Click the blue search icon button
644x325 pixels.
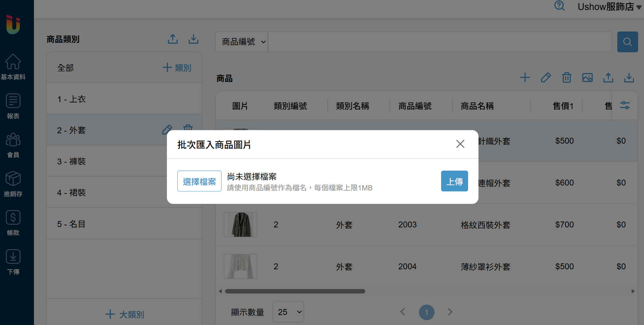pos(627,42)
